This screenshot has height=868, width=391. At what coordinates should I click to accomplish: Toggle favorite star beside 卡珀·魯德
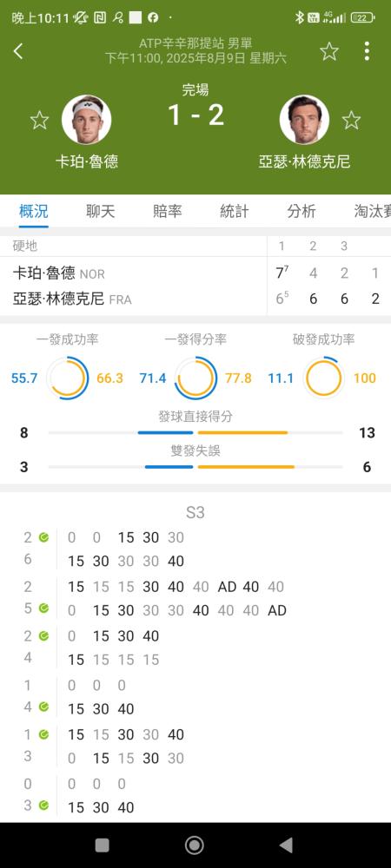point(39,120)
